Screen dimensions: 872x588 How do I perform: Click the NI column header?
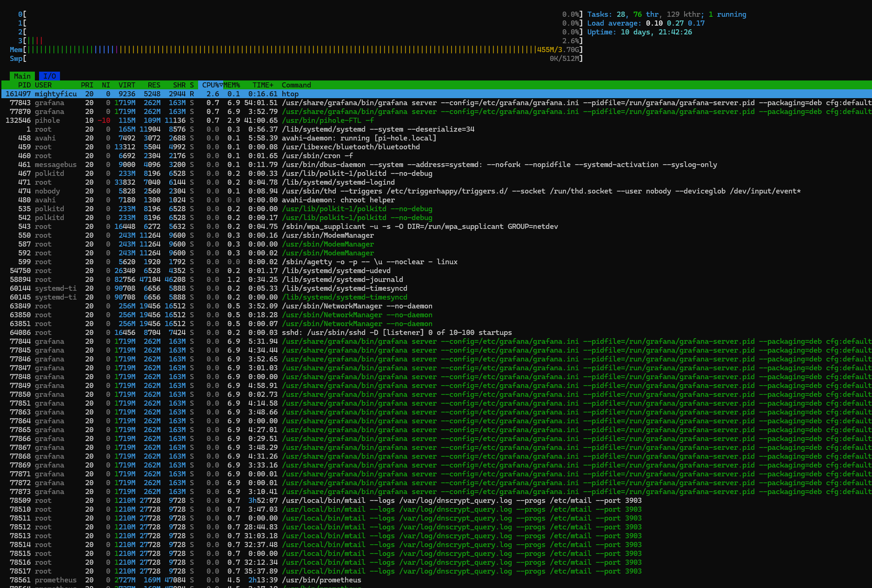[x=106, y=85]
